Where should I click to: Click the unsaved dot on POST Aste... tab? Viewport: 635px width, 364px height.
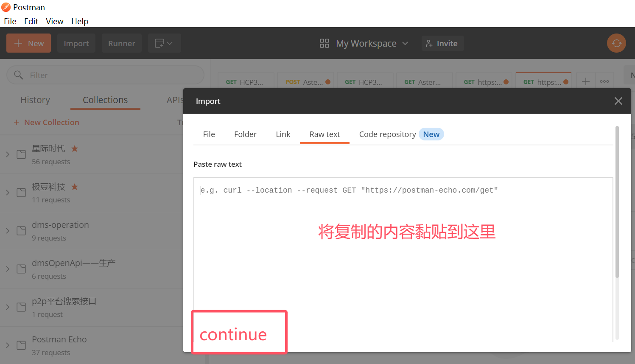tap(328, 82)
